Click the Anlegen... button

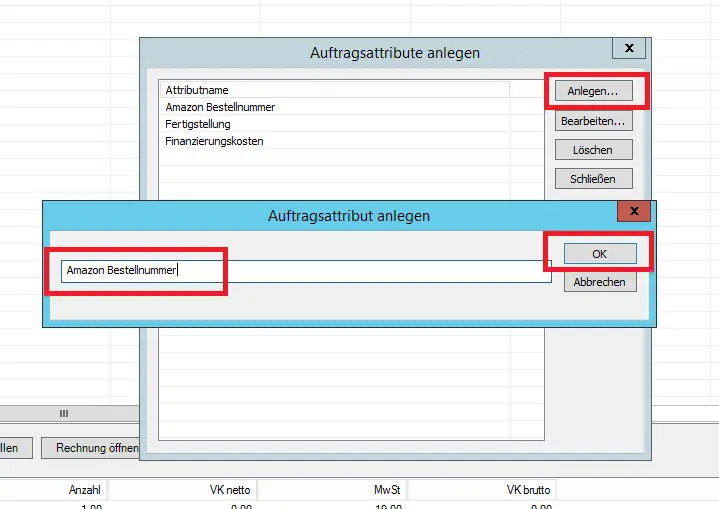(593, 91)
